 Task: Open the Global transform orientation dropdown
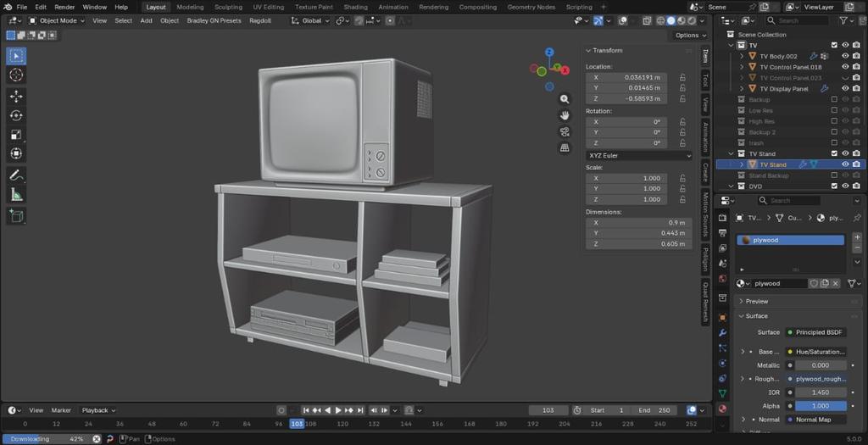tap(310, 20)
